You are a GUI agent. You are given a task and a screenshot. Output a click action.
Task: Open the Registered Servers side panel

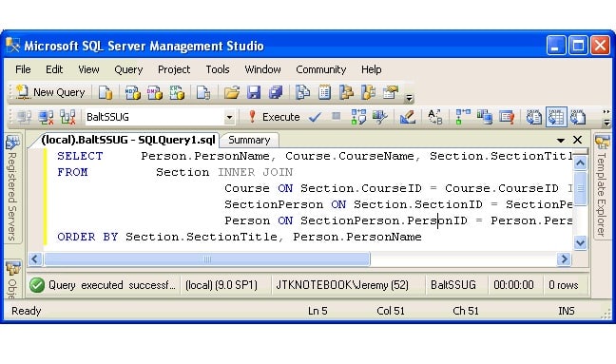tap(12, 188)
